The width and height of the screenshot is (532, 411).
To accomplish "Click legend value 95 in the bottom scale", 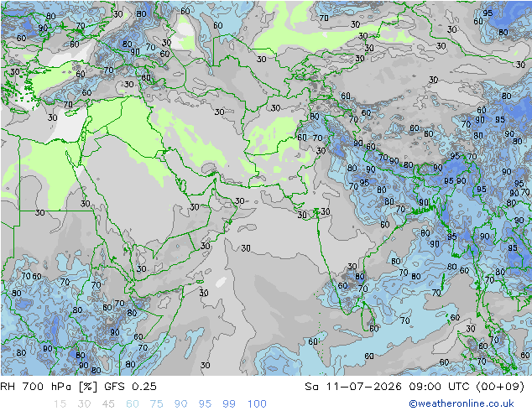I will [205, 404].
